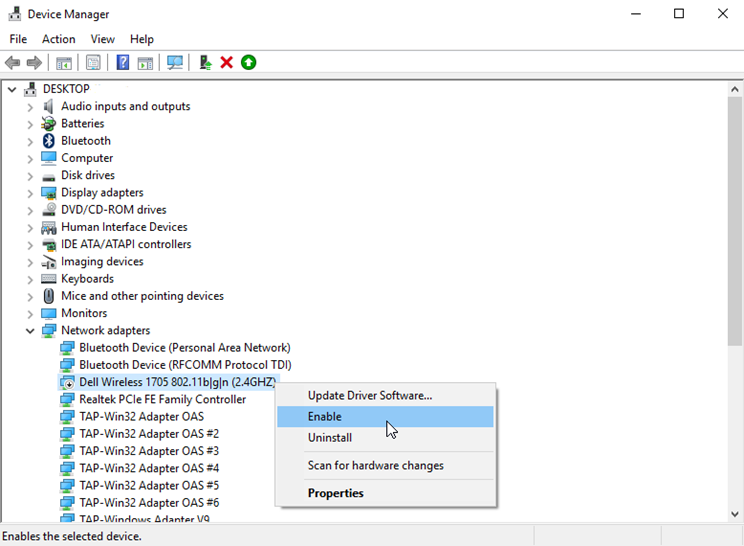Click the Device Manager title bar icon
The width and height of the screenshot is (744, 546).
pyautogui.click(x=15, y=14)
